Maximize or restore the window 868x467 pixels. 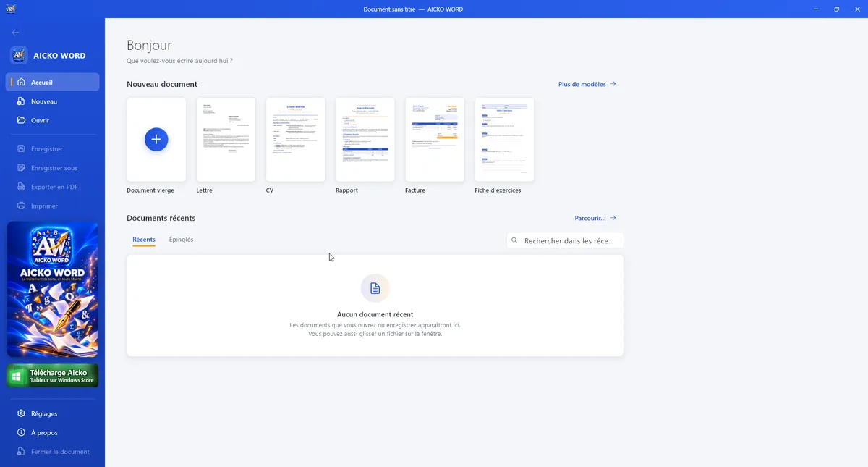(837, 9)
